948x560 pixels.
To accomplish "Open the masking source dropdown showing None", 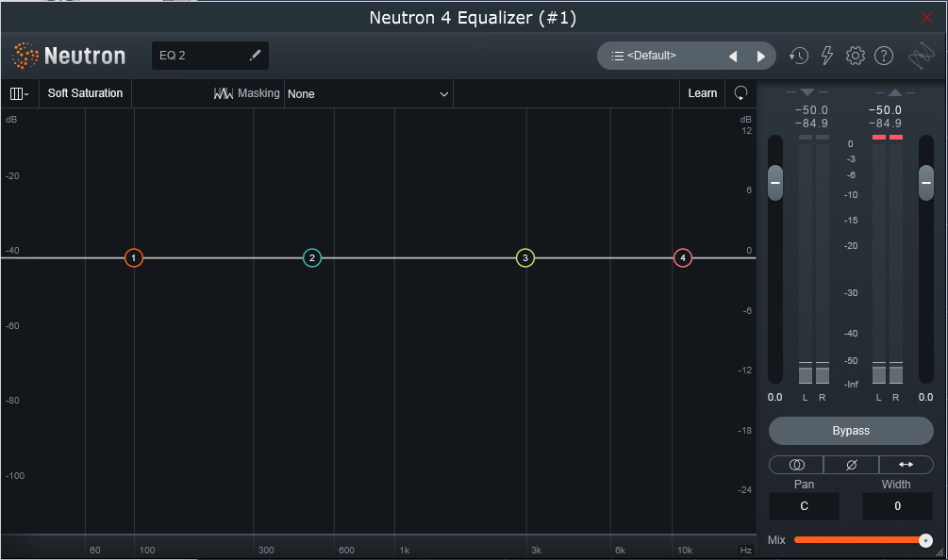I will (x=368, y=93).
